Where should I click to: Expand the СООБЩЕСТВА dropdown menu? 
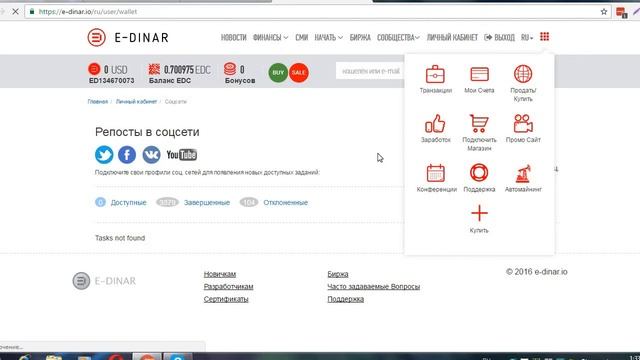tap(398, 38)
